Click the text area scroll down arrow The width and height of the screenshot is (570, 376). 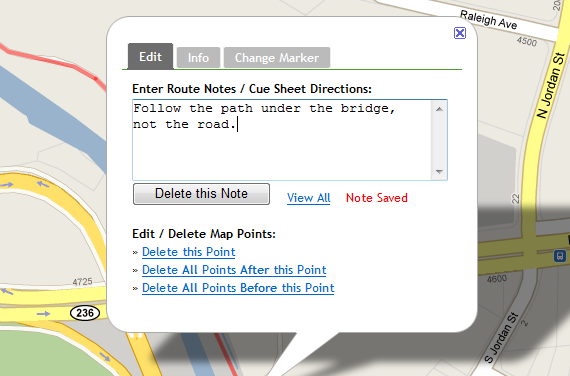coord(439,172)
